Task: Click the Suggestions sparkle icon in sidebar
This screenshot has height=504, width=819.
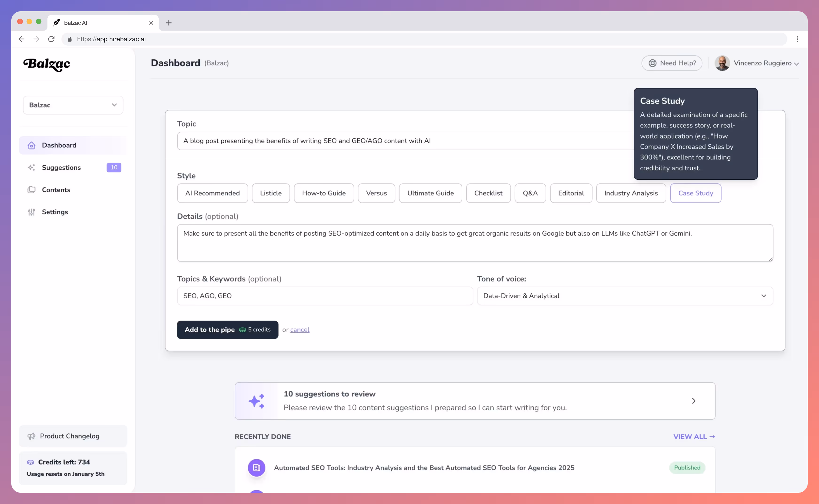Action: 31,168
